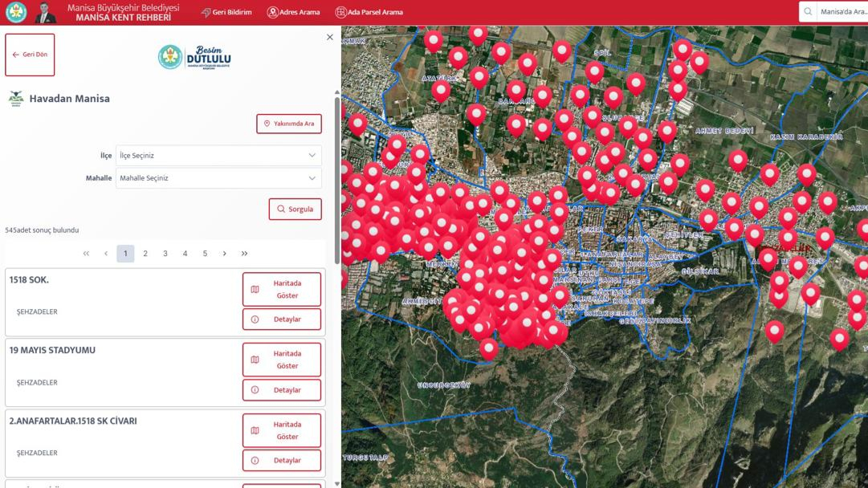
Task: Click the Geri Dön back button
Action: tap(30, 55)
